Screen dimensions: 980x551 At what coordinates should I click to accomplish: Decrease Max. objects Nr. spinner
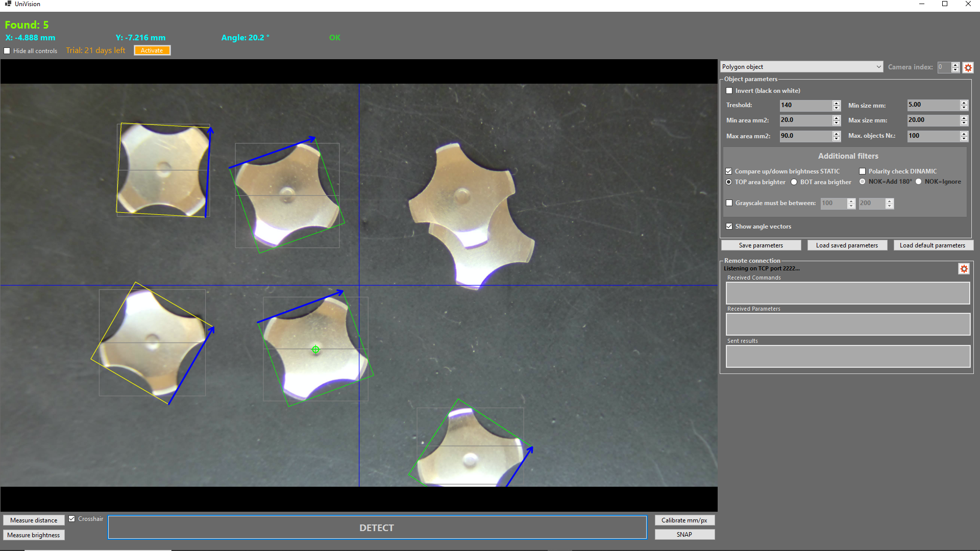point(964,139)
